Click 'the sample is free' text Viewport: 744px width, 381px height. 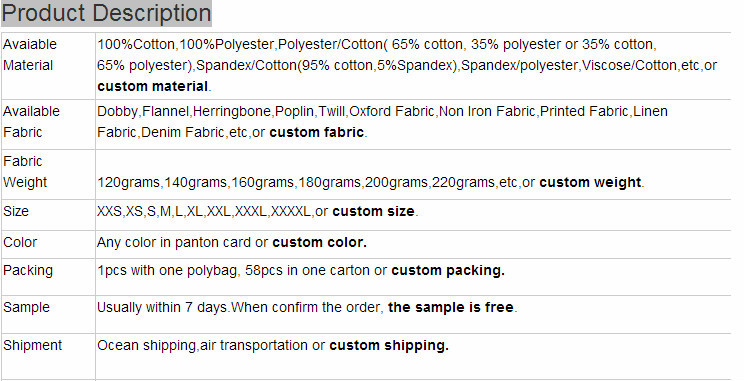click(451, 307)
